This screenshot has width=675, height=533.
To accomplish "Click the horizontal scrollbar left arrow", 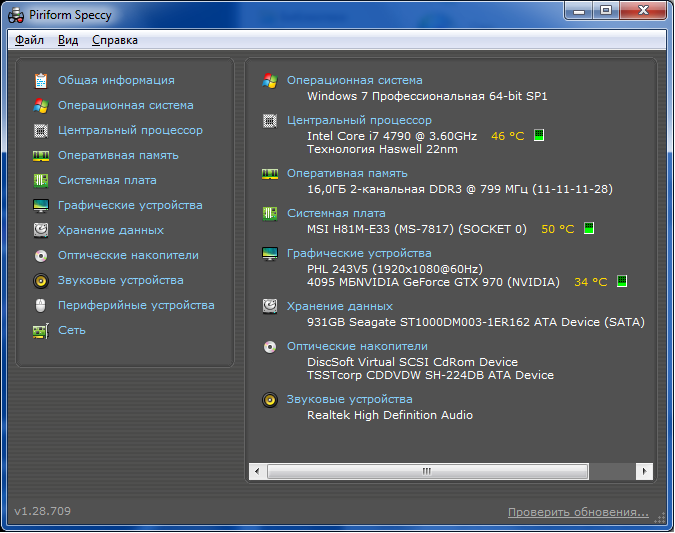I will [x=257, y=471].
